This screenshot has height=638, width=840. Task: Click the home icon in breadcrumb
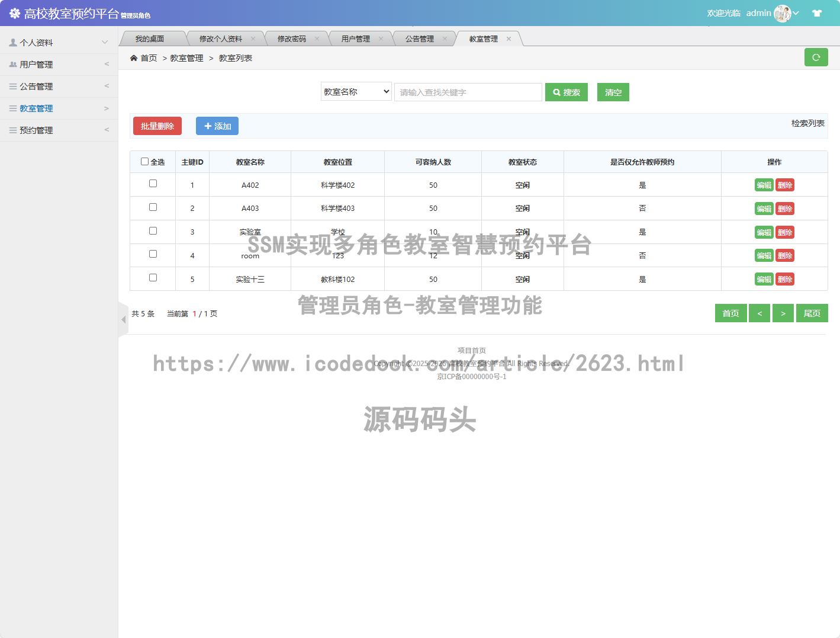point(134,58)
